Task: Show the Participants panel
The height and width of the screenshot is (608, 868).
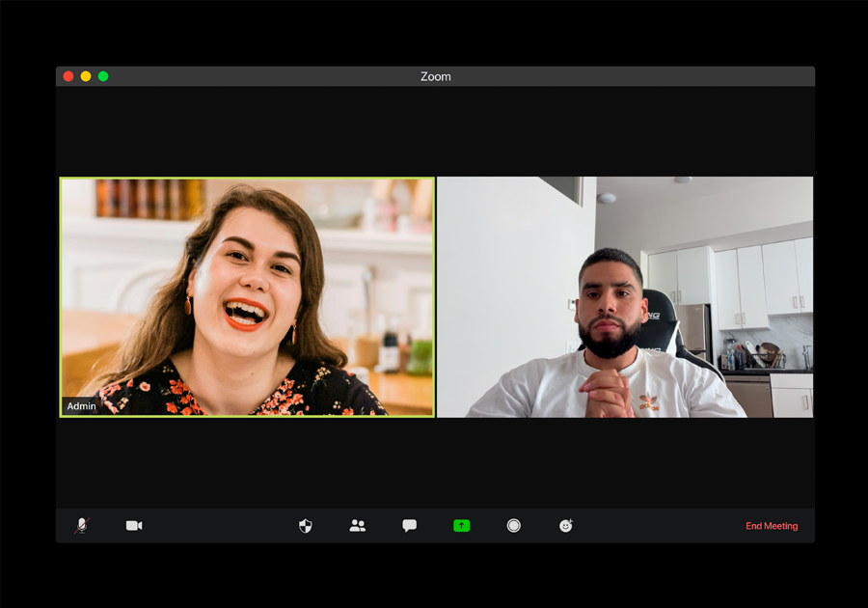Action: pyautogui.click(x=358, y=526)
